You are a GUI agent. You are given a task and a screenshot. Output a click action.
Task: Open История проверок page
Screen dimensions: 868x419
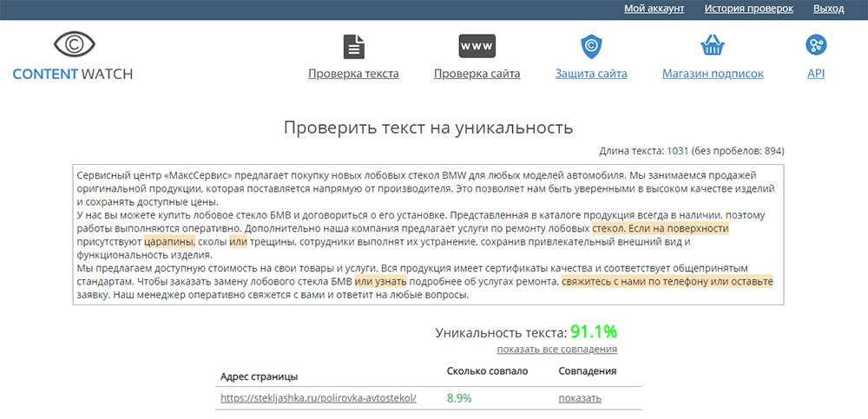(x=748, y=9)
